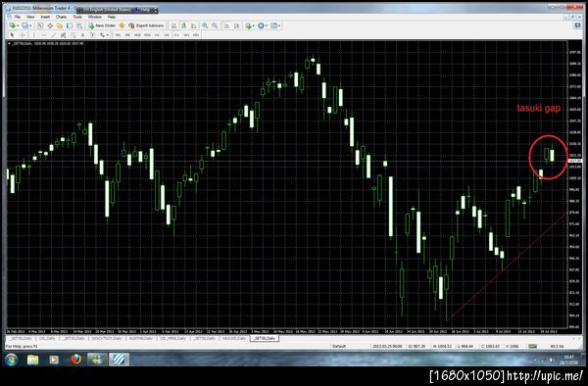Image resolution: width=588 pixels, height=386 pixels.
Task: Expand the Profiles dropdown arrow
Action: click(30, 25)
